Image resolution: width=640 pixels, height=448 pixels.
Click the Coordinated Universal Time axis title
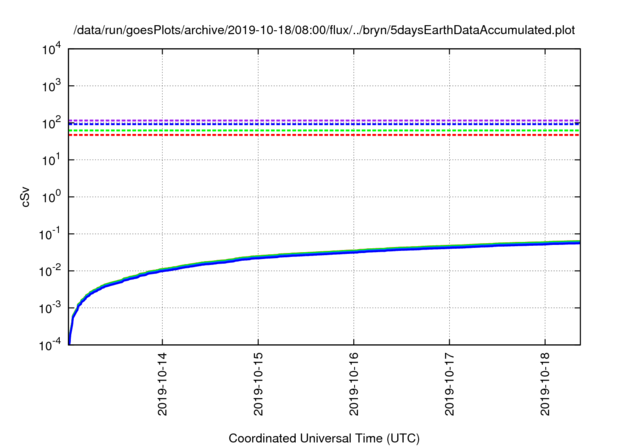tap(324, 438)
